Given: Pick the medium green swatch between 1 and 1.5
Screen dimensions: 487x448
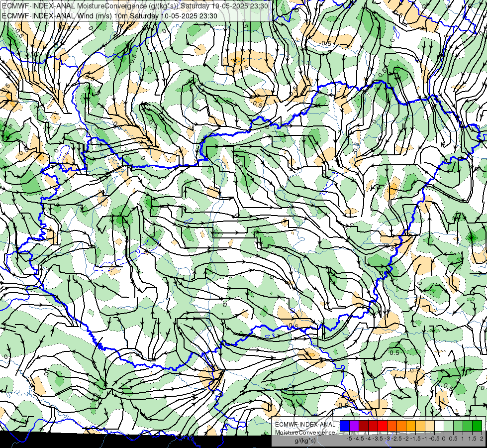Looking at the screenshot, I should tap(468, 426).
